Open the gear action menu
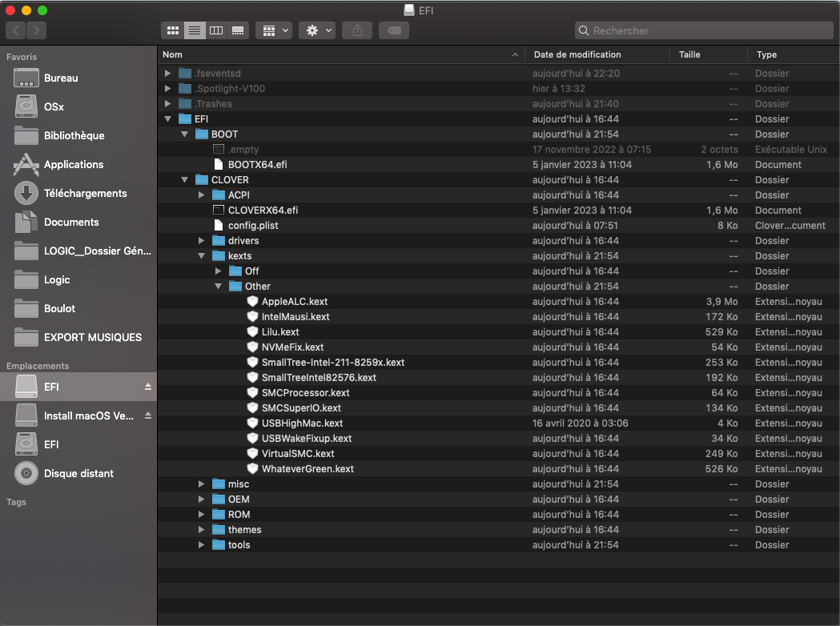This screenshot has width=840, height=626. click(318, 30)
